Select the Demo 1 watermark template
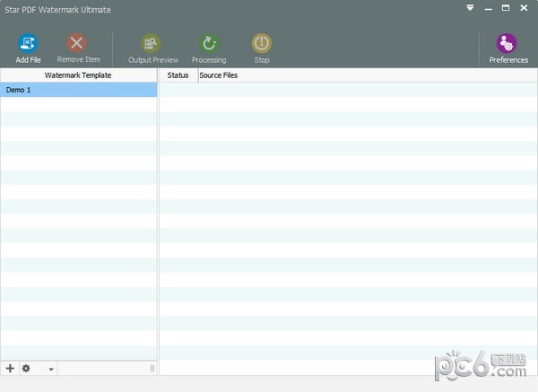 tap(79, 90)
